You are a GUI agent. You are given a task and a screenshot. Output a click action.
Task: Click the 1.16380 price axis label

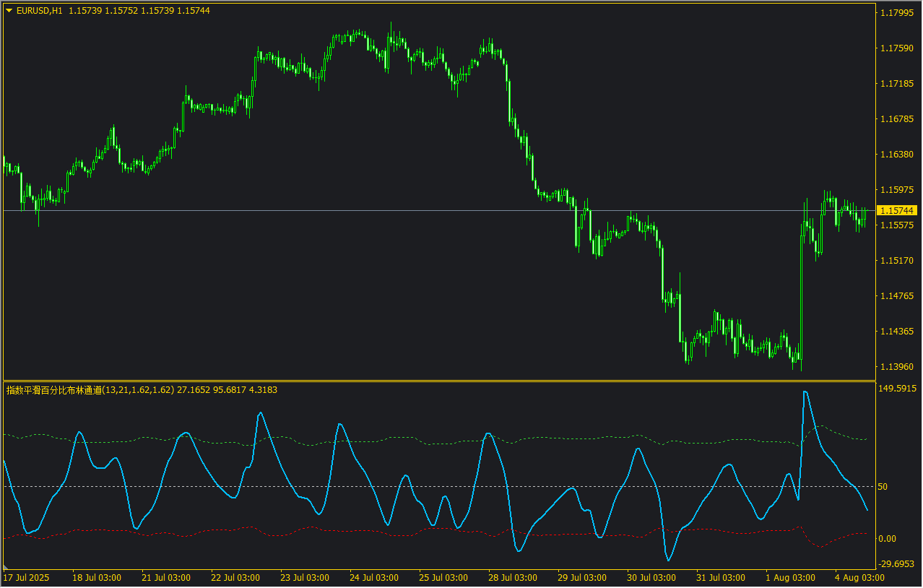[x=898, y=155]
